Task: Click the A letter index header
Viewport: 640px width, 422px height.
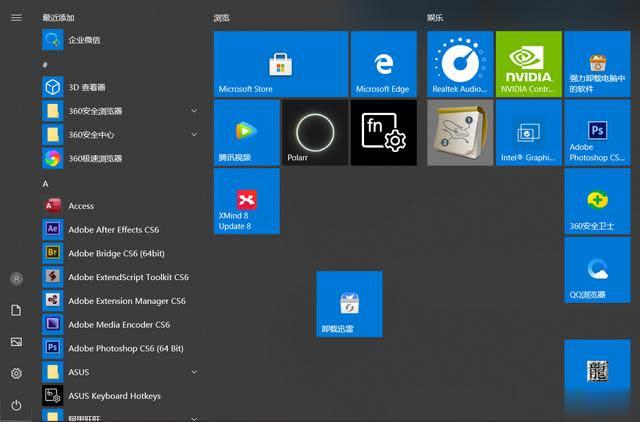Action: point(45,184)
